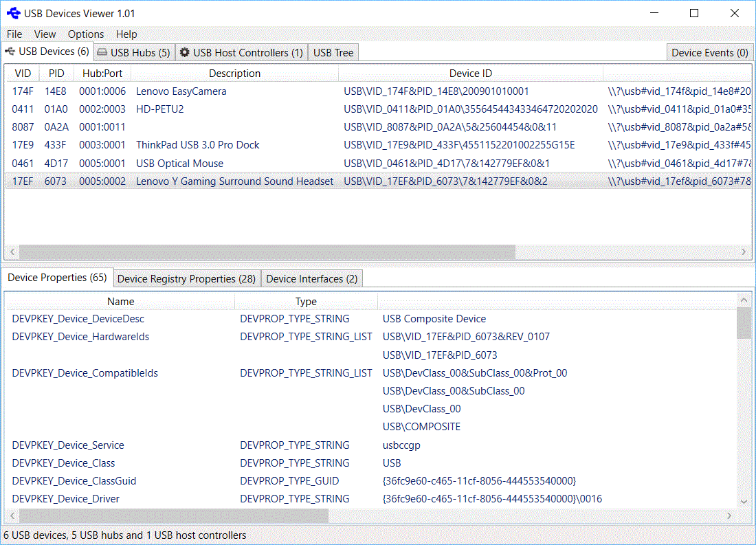Image resolution: width=756 pixels, height=545 pixels.
Task: Sort the table by the VID column header
Action: click(22, 73)
